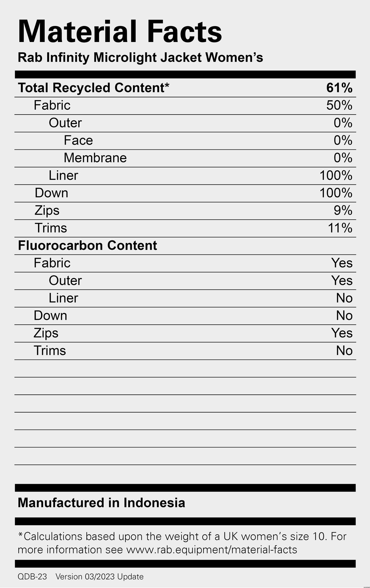Click the Manufactured in Indonesia text
The width and height of the screenshot is (370, 588).
[101, 503]
